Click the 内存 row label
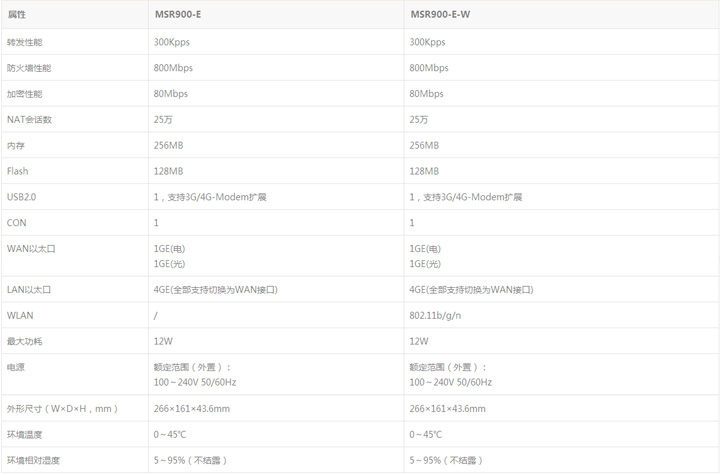 click(x=16, y=145)
